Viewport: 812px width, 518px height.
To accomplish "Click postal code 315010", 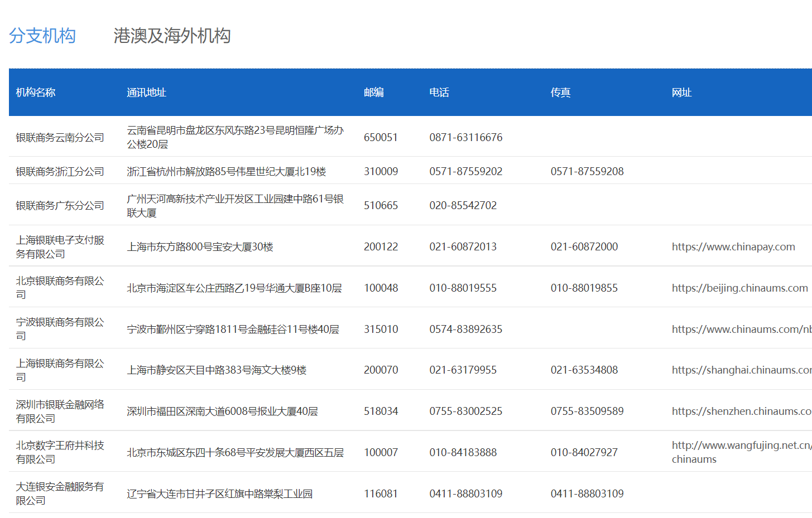I will coord(381,329).
